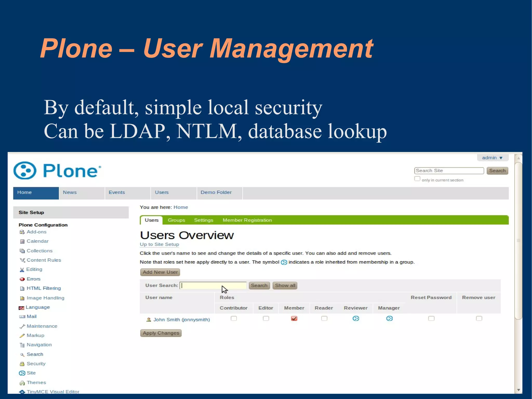Go to Home in navigation bar

pos(36,193)
